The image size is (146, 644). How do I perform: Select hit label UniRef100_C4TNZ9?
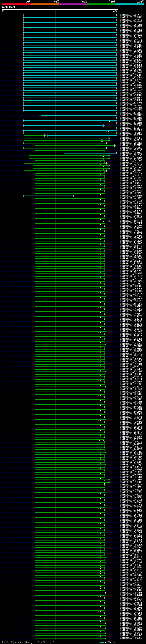[131, 218]
